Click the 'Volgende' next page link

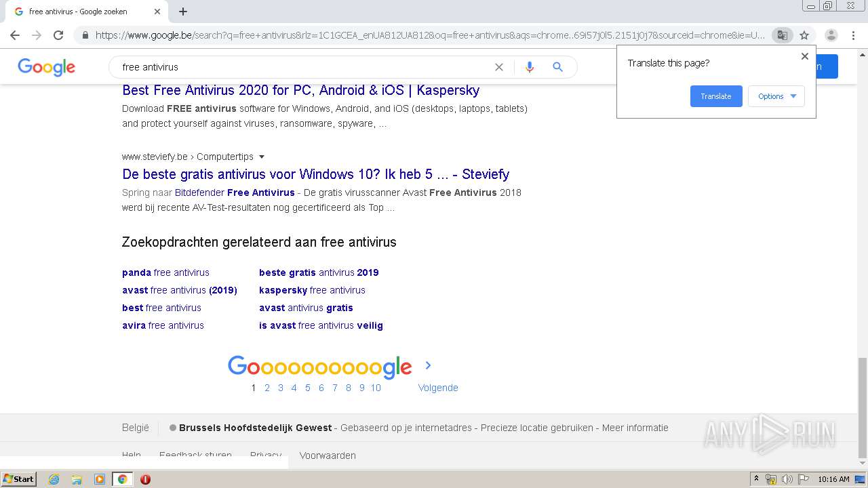point(438,388)
